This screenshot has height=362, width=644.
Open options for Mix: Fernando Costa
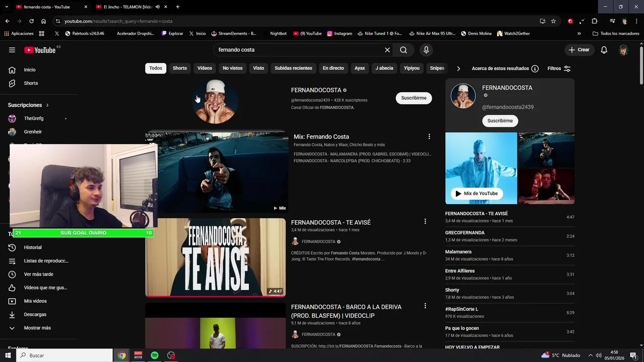pos(429,137)
